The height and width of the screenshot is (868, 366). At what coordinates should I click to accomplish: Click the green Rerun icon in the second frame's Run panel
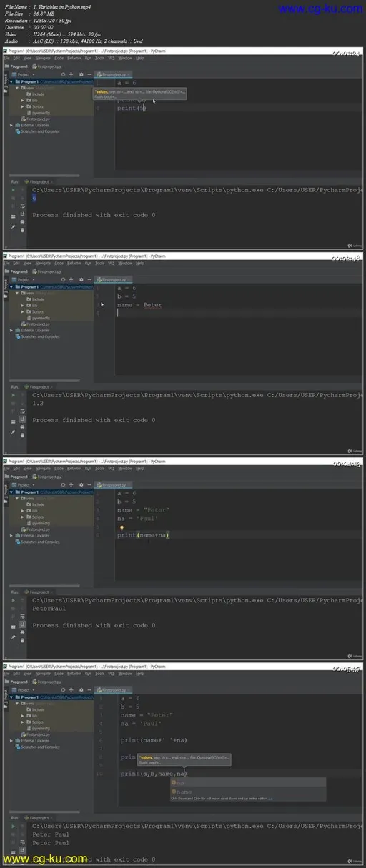13,396
